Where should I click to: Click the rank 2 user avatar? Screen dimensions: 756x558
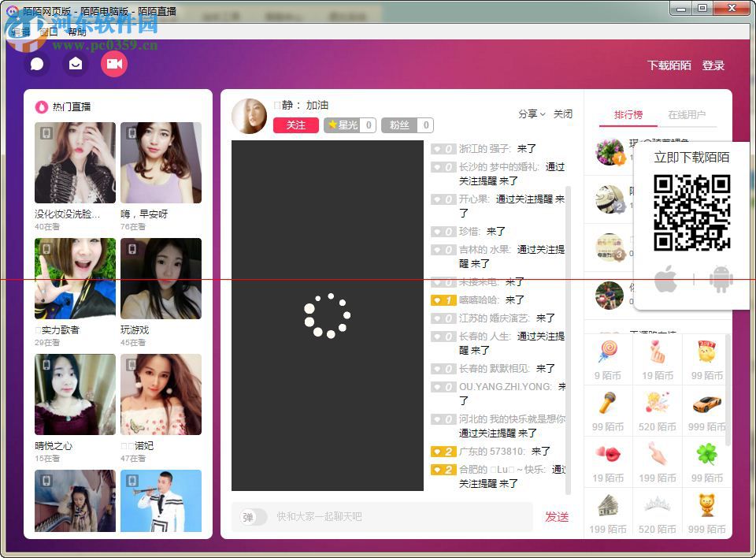click(x=610, y=199)
